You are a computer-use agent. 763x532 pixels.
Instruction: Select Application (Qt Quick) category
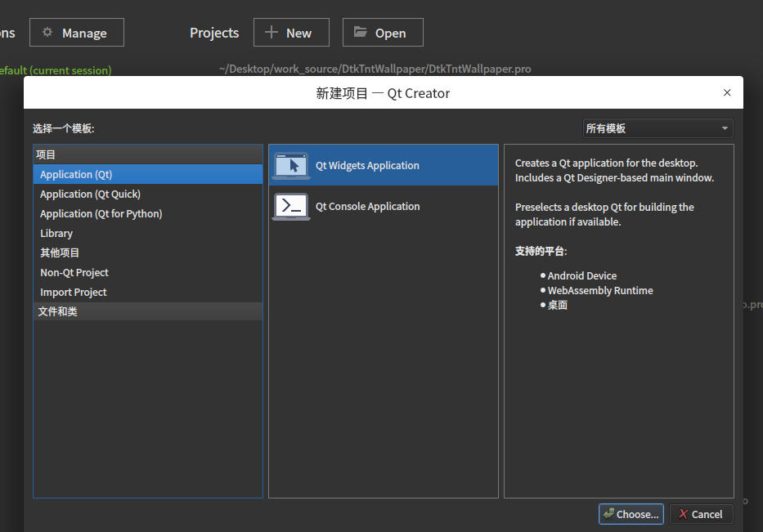tap(148, 194)
